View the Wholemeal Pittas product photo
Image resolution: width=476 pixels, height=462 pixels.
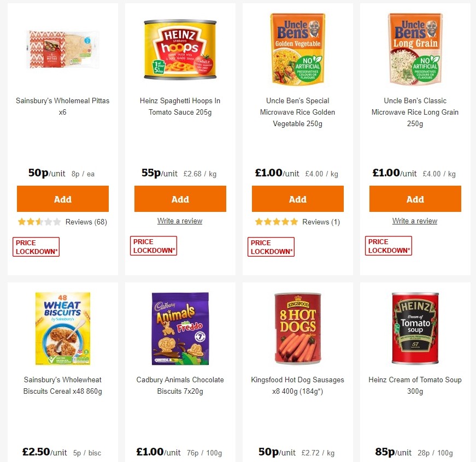pyautogui.click(x=62, y=49)
